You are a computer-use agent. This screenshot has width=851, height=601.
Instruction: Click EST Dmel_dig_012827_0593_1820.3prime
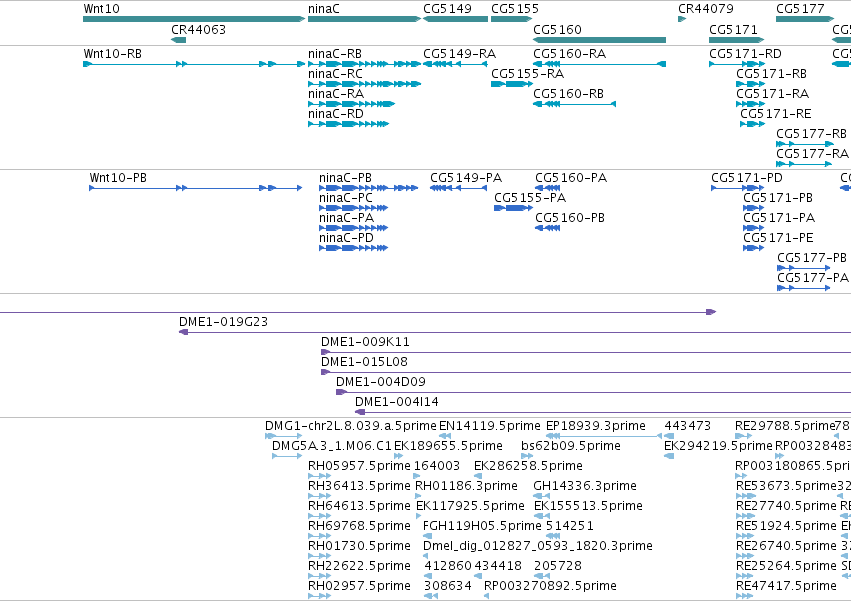426,556
